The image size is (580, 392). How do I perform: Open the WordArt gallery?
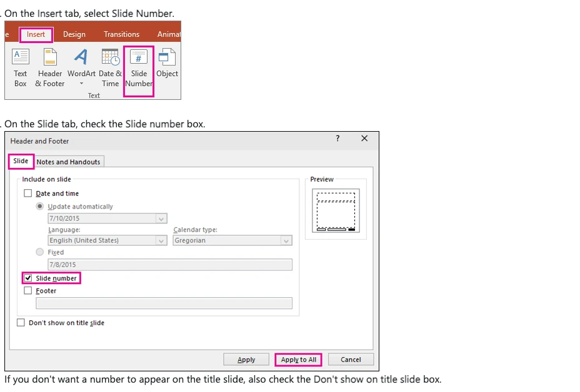pyautogui.click(x=81, y=68)
